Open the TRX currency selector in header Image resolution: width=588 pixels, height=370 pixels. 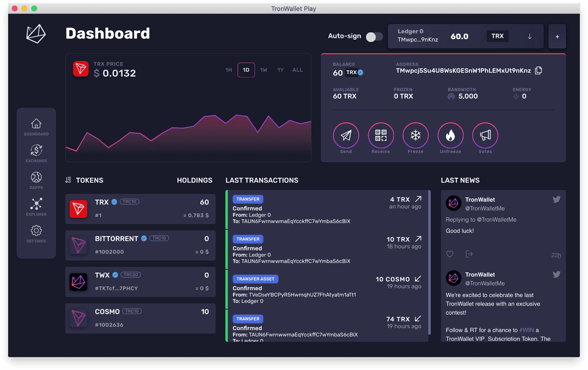pyautogui.click(x=497, y=36)
